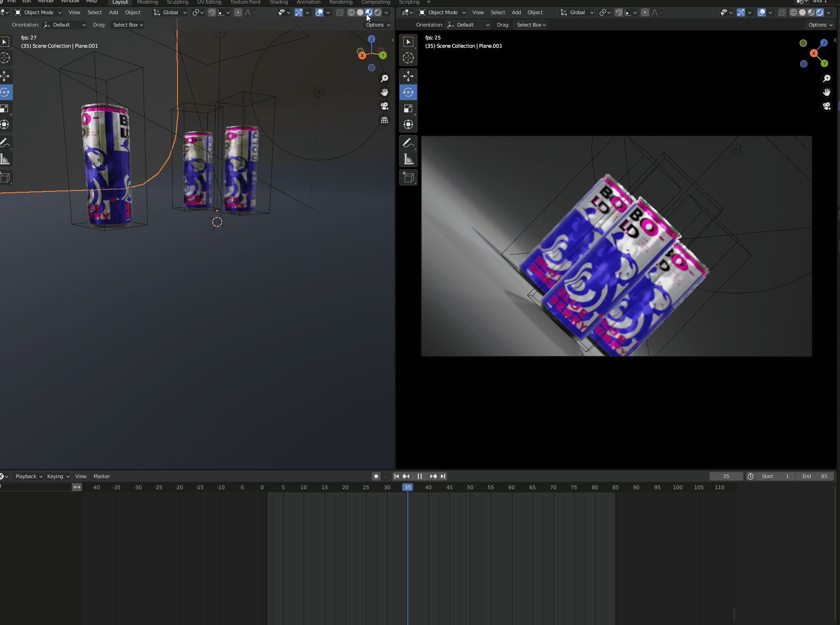Click the current frame marker 35 on timeline
The image size is (840, 625).
pos(407,487)
